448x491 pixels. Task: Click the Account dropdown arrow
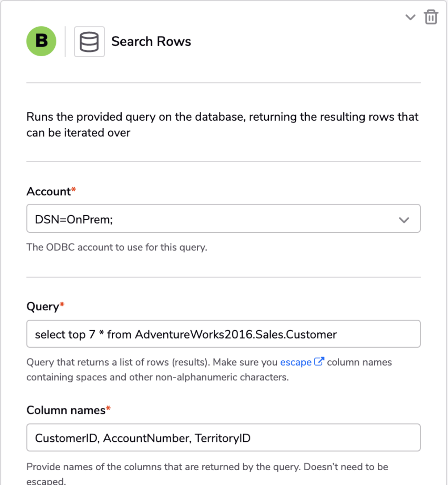404,220
